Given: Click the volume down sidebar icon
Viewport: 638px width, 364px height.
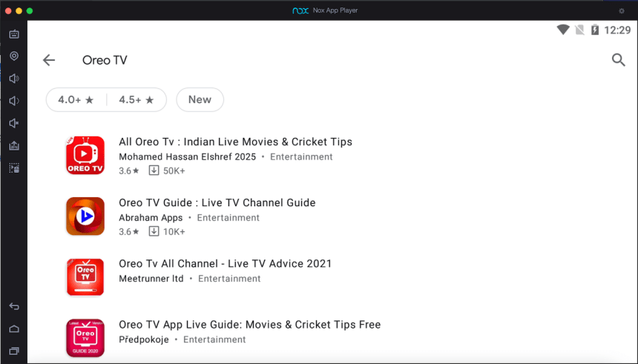Looking at the screenshot, I should click(14, 101).
